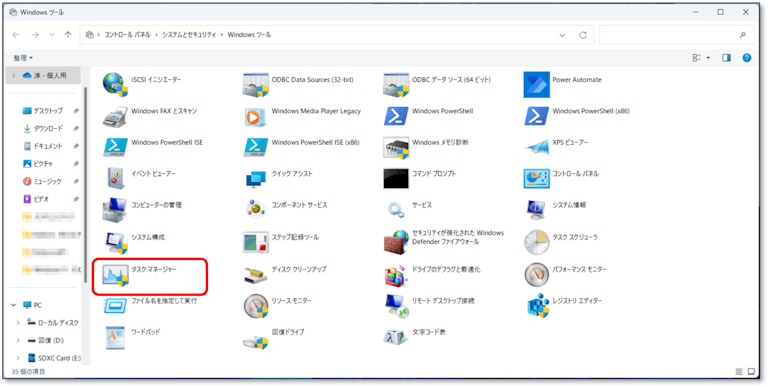Click the ディスク クリーンアップ icon
This screenshot has width=768, height=387.
tap(256, 275)
